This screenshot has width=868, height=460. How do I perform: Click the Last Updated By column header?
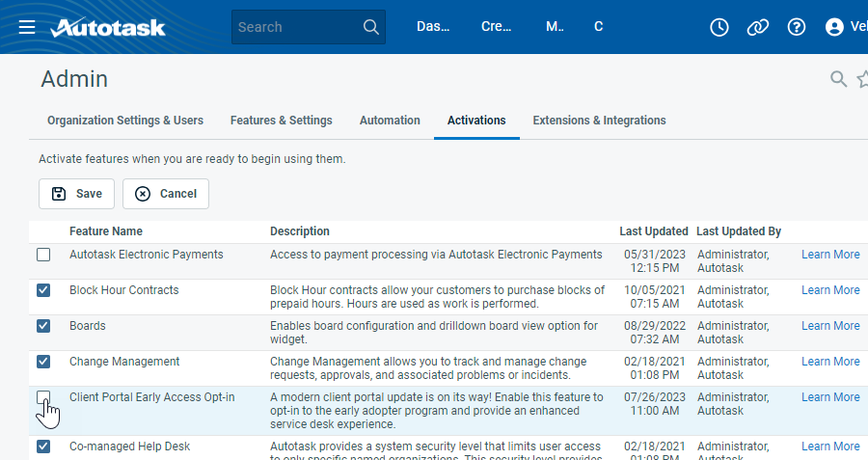739,231
